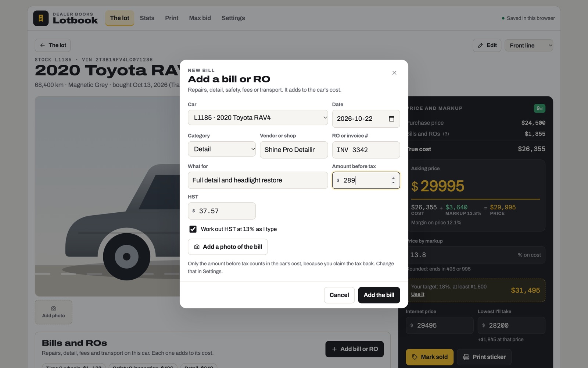Focus the RO or invoice # field
Screen dimensions: 588x368
(x=366, y=150)
